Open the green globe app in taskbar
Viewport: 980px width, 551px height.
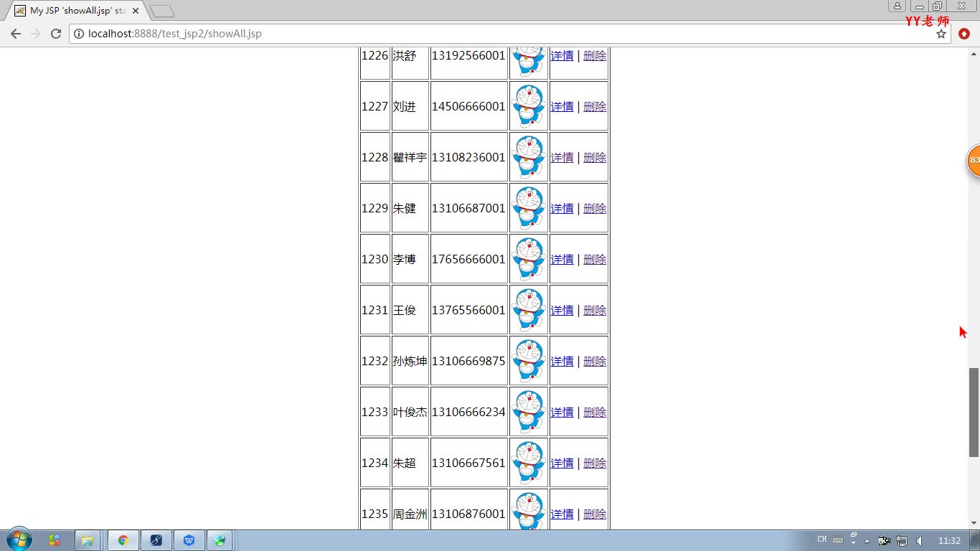tap(220, 540)
